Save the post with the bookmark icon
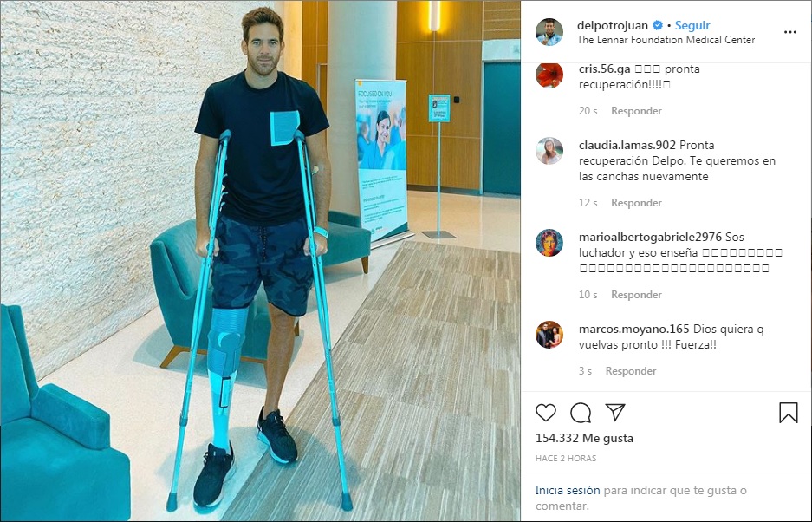 point(789,413)
